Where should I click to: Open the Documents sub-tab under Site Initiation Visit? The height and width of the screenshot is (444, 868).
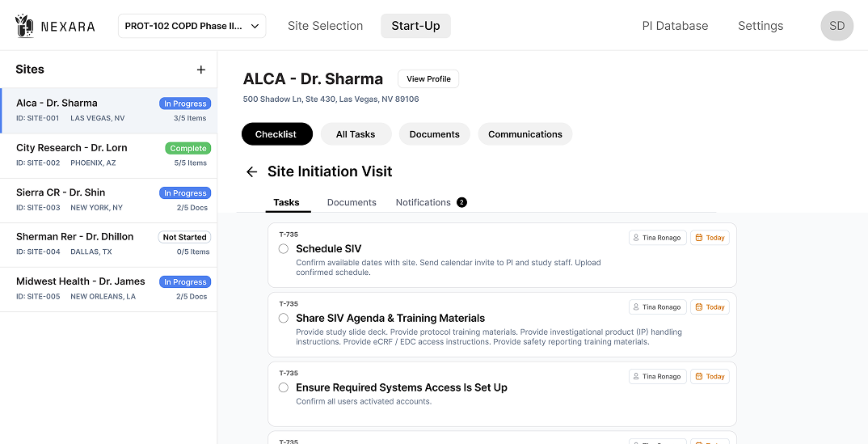(x=352, y=202)
